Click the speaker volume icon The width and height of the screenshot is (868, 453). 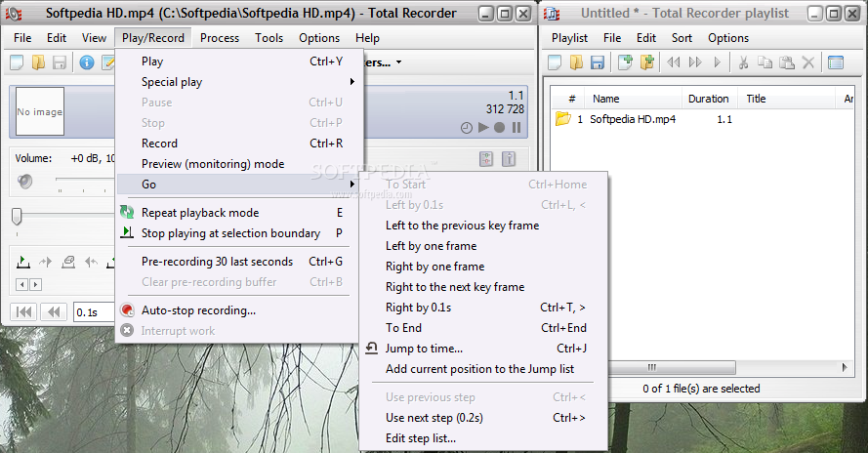(x=24, y=181)
